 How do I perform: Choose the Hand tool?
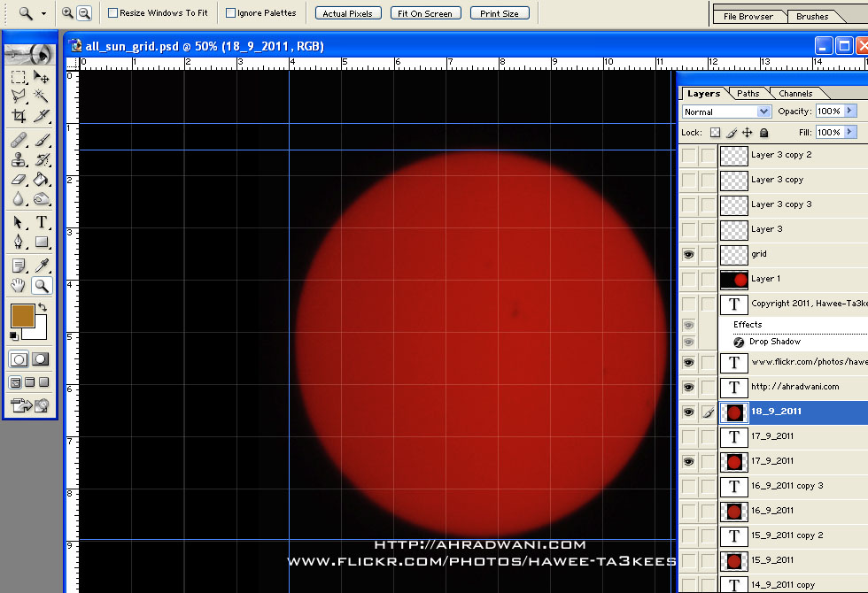(x=19, y=286)
